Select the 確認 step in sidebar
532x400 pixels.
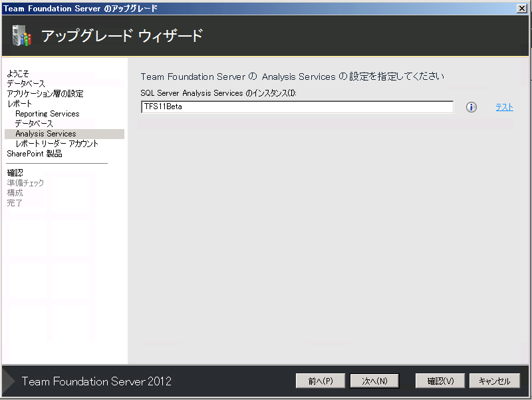coord(15,173)
